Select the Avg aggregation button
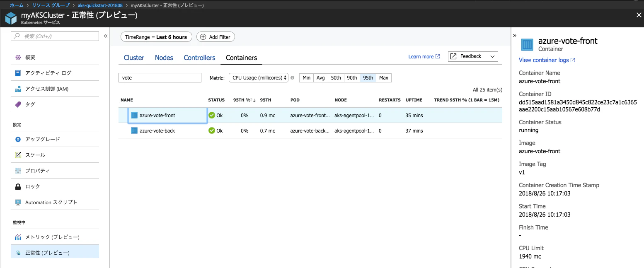The image size is (644, 268). click(x=321, y=78)
